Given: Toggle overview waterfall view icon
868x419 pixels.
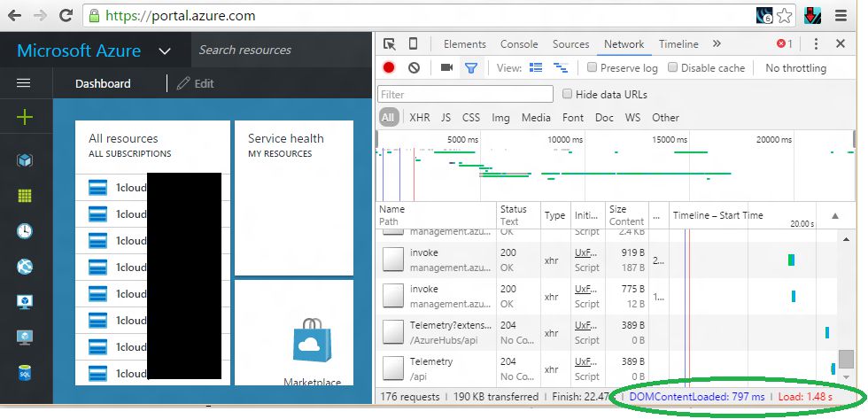Looking at the screenshot, I should (x=561, y=67).
